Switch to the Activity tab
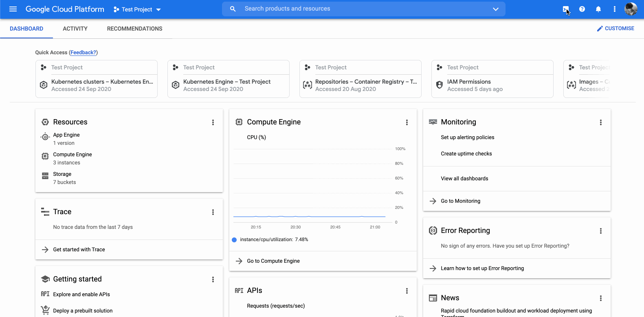 point(75,29)
